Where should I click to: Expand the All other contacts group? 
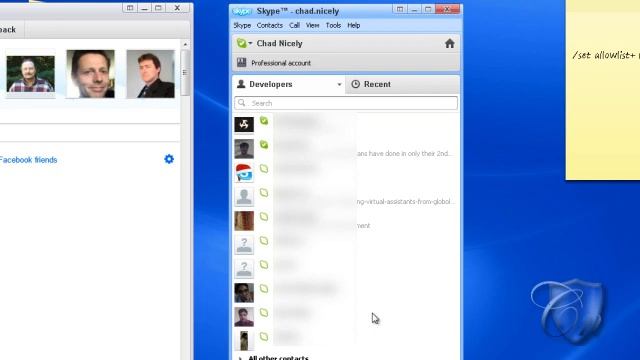(240, 358)
